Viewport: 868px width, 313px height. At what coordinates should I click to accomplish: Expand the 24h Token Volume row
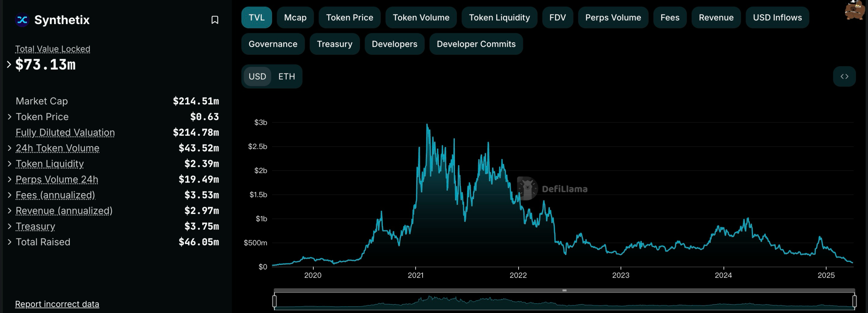(x=9, y=148)
